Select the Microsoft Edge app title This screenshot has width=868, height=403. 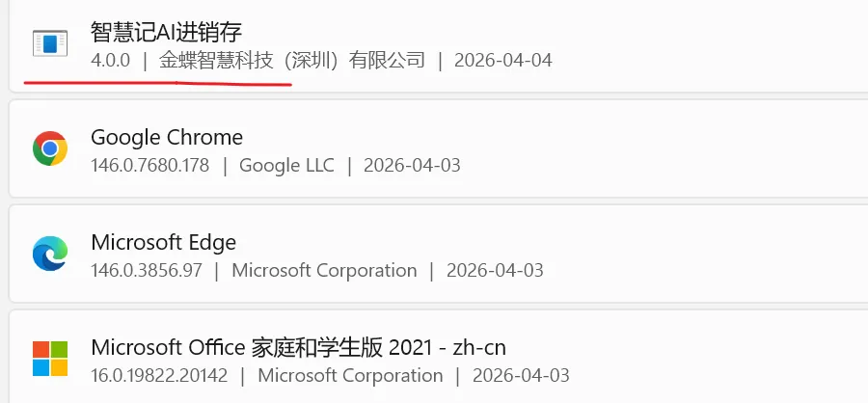coord(163,241)
